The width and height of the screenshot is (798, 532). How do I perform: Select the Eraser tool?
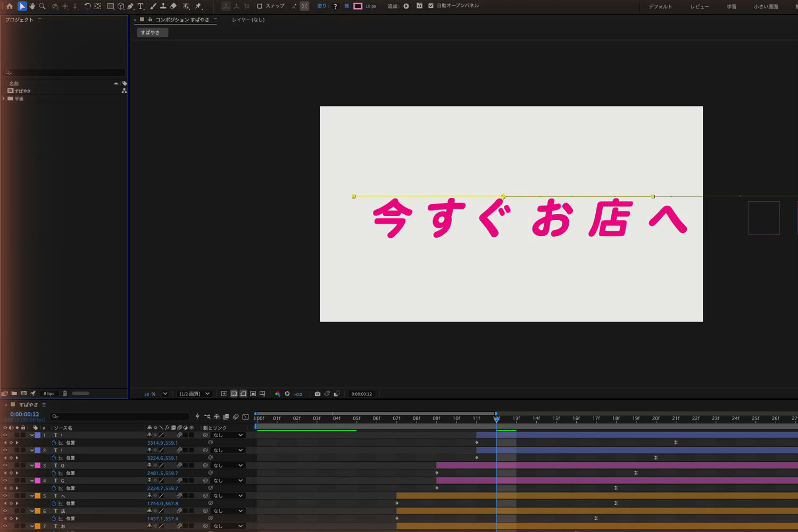click(x=173, y=6)
